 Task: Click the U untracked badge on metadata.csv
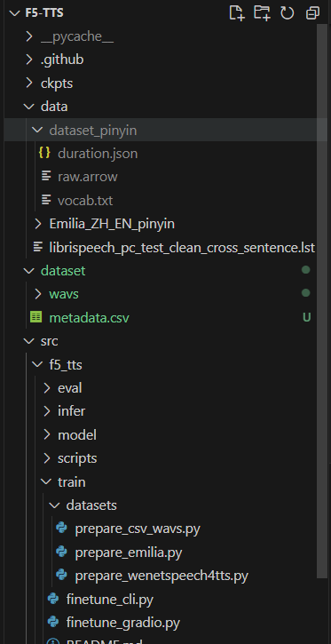[x=306, y=317]
